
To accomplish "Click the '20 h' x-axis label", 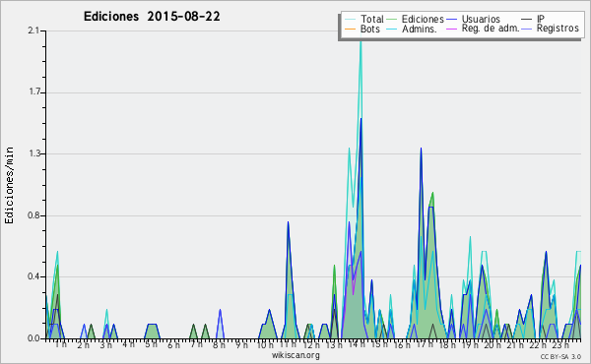I will [x=492, y=344].
